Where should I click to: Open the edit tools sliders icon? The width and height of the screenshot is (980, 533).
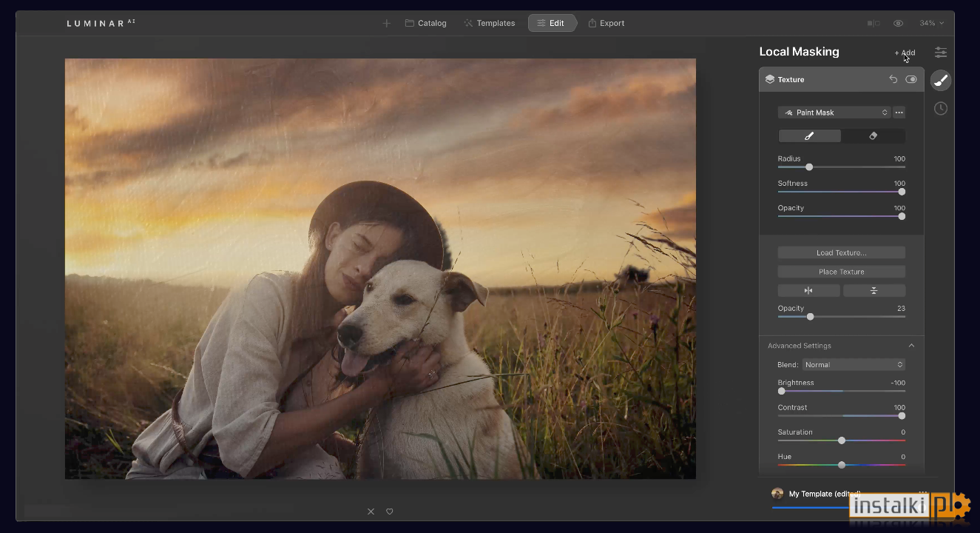(x=940, y=53)
